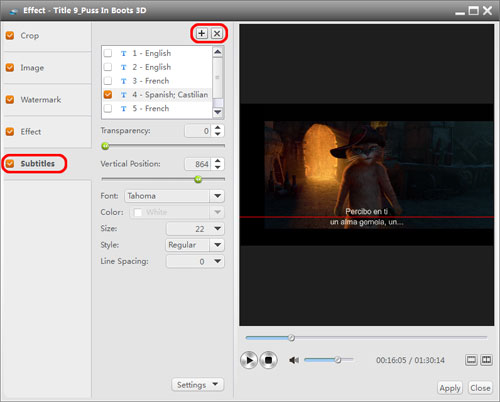Click the Close button

[480, 388]
